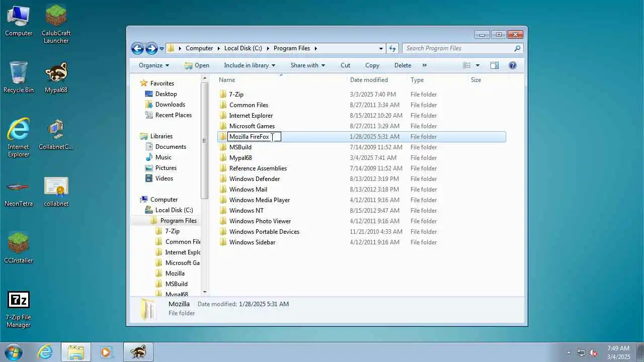Select the Recycle Bin icon
The height and width of the screenshot is (362, 644).
(x=19, y=77)
